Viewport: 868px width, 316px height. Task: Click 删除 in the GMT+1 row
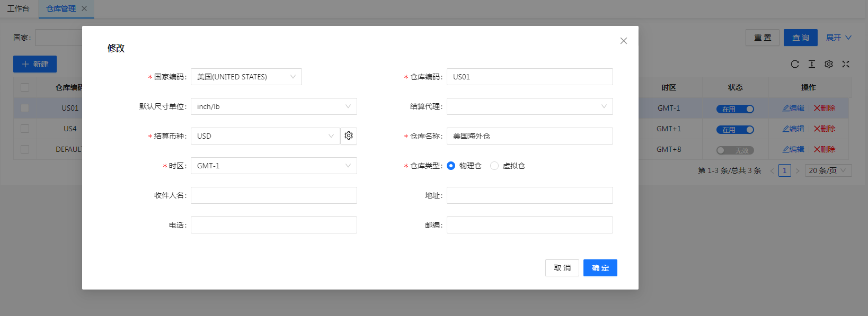(825, 129)
